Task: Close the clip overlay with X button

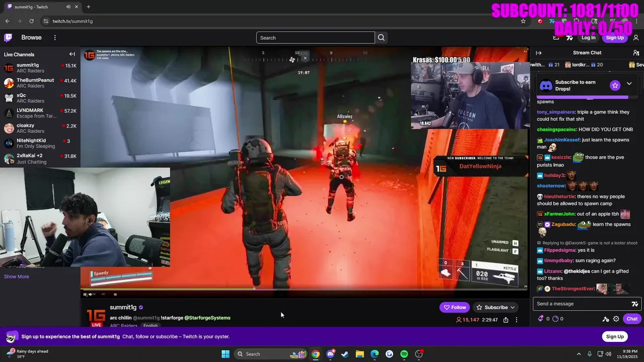Action: [x=305, y=58]
